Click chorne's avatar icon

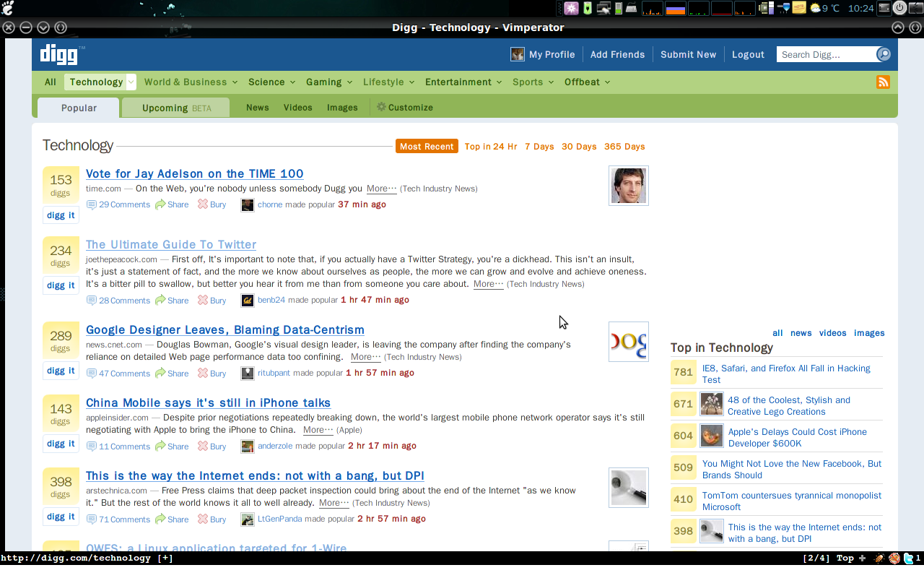pyautogui.click(x=248, y=204)
